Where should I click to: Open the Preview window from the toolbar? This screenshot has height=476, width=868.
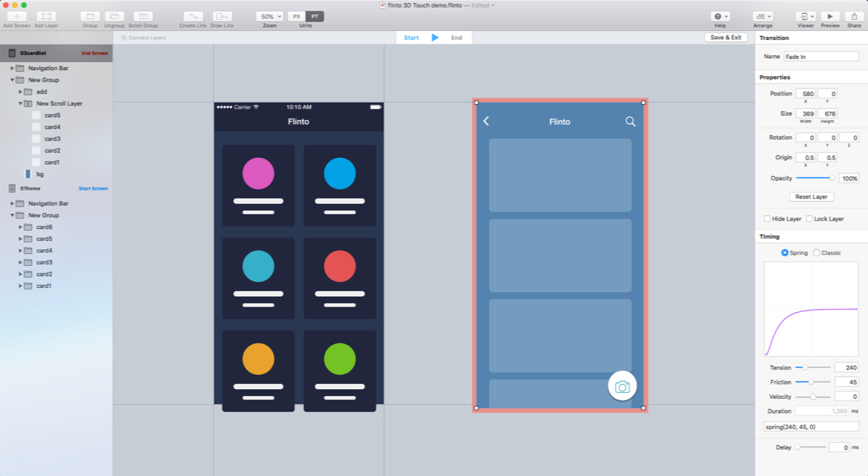coord(829,17)
